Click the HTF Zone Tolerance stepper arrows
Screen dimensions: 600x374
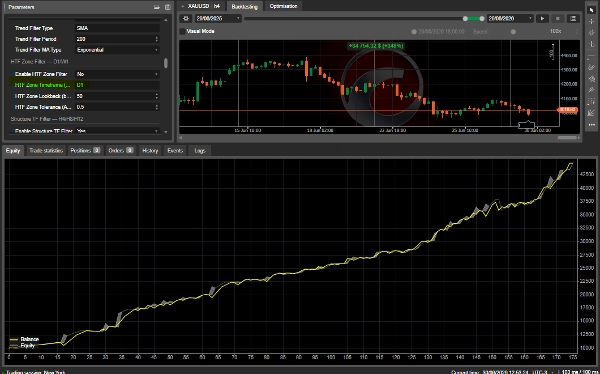click(x=157, y=107)
